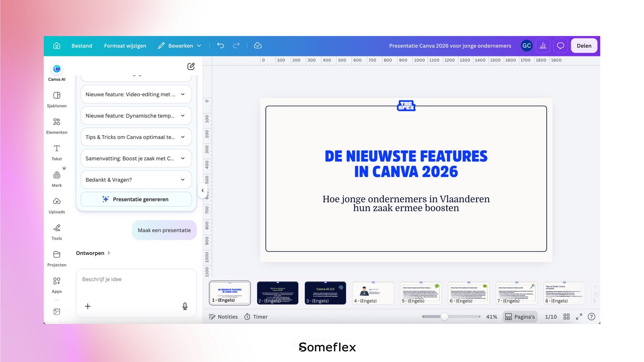Select slide thumbnail 1 - (Engels)
This screenshot has height=362, width=644.
[x=230, y=293]
